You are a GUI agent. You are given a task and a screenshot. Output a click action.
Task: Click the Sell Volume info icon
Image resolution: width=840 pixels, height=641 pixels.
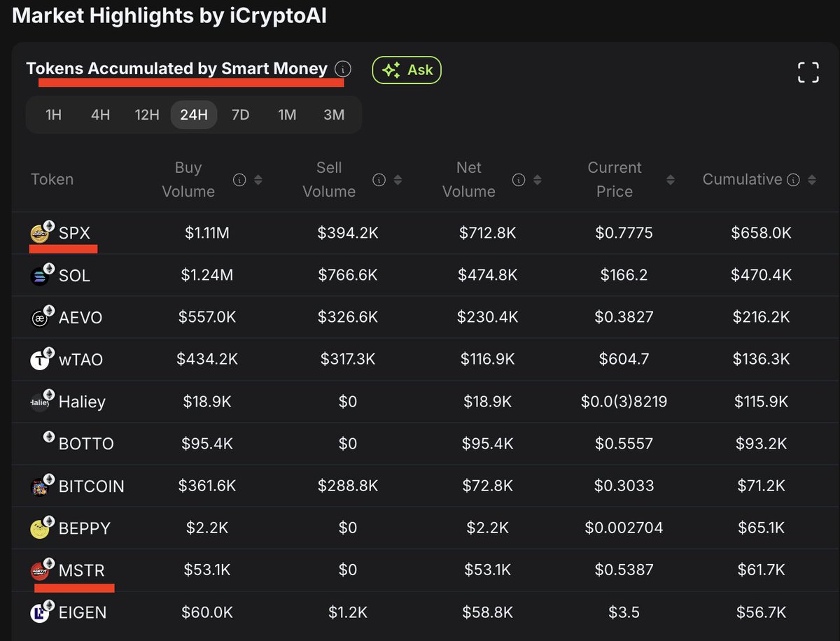point(379,180)
